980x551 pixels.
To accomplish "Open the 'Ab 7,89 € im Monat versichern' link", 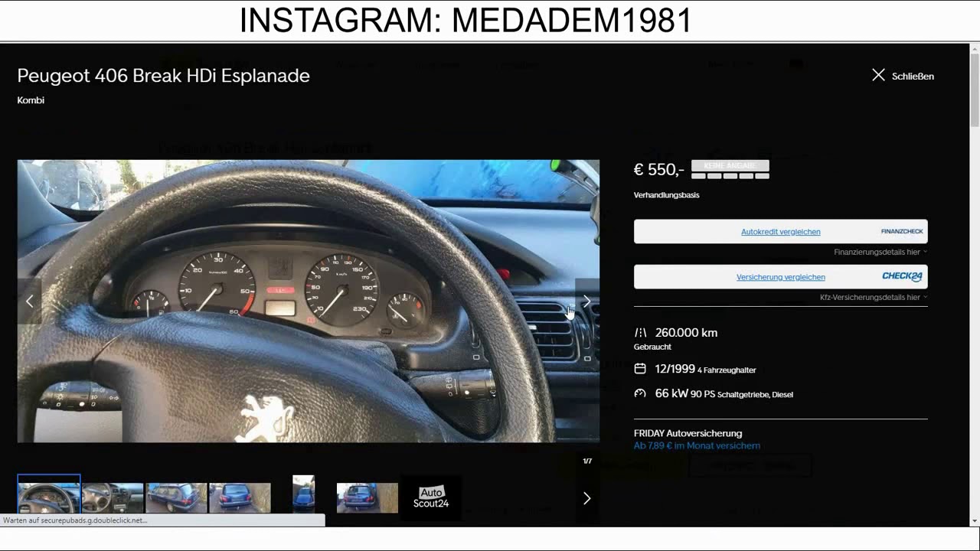I will 697,445.
